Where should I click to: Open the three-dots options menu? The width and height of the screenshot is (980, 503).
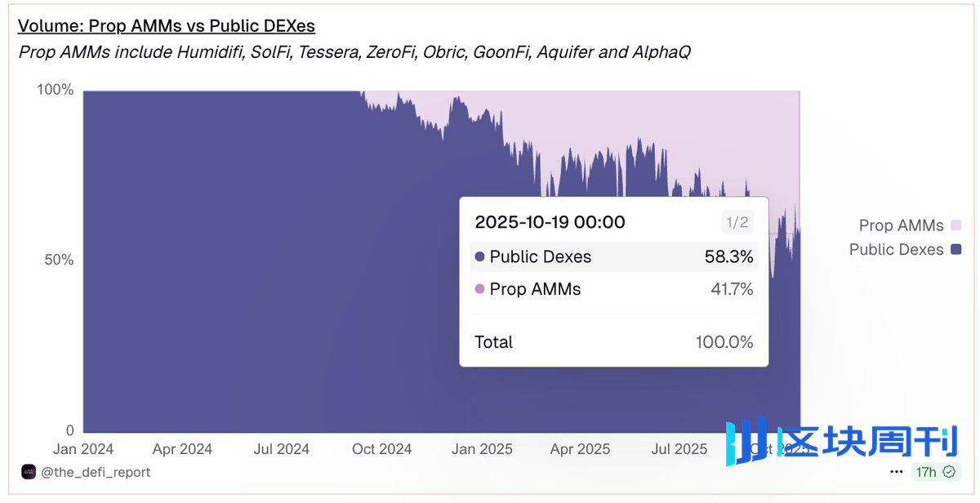point(898,472)
